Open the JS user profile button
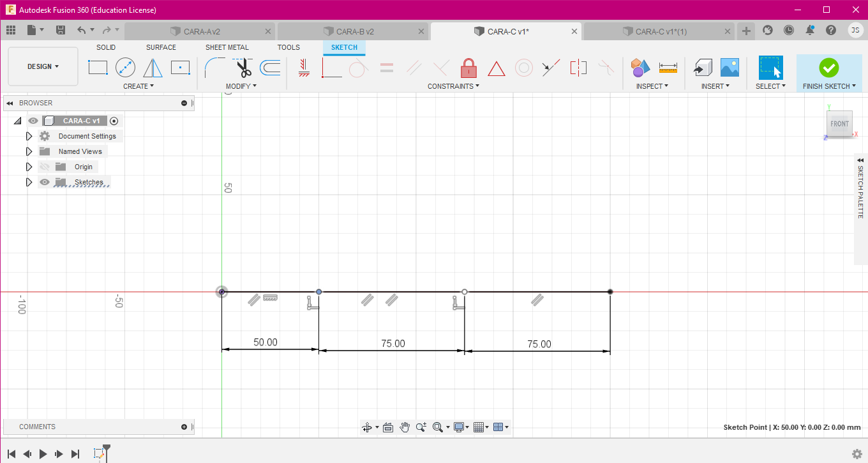The image size is (868, 463). 855,30
